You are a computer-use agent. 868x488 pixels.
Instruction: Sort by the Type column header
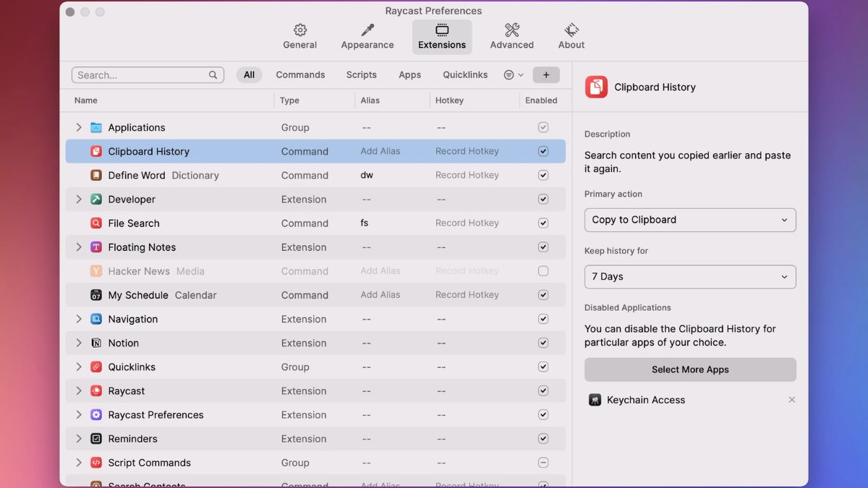click(x=289, y=100)
